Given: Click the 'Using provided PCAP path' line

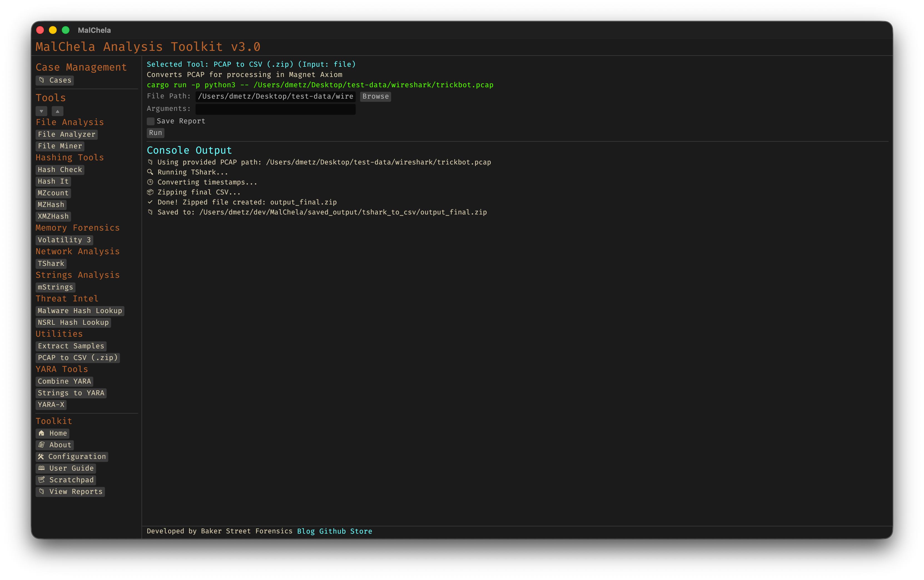Looking at the screenshot, I should pyautogui.click(x=319, y=162).
